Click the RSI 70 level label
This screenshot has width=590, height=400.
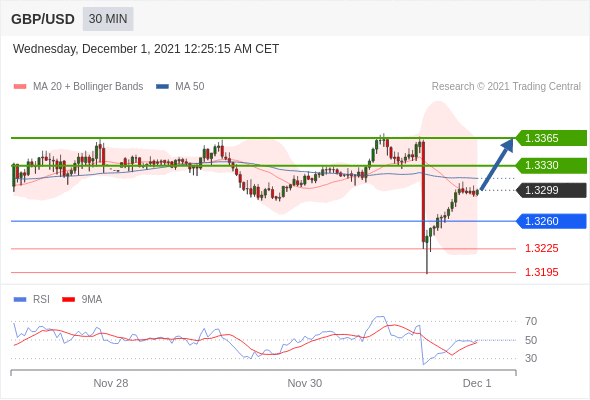pos(531,321)
